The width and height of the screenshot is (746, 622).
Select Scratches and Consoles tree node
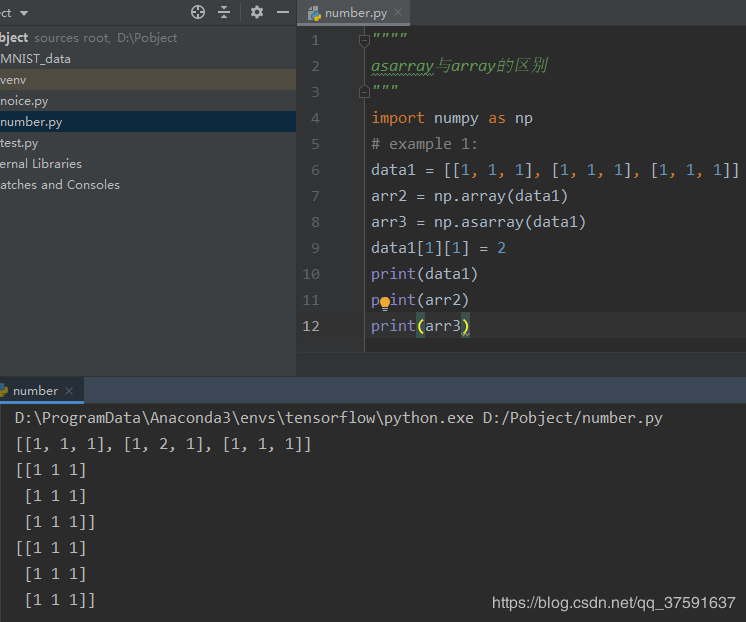click(148, 185)
